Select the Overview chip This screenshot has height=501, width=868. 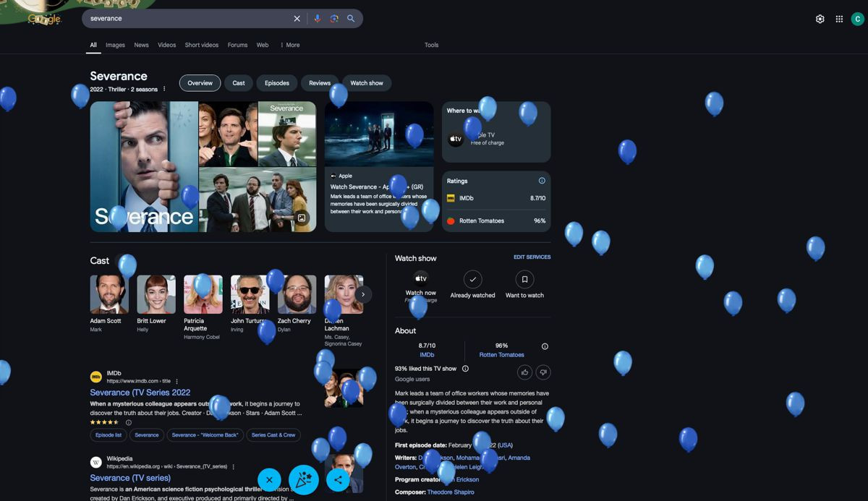click(200, 83)
